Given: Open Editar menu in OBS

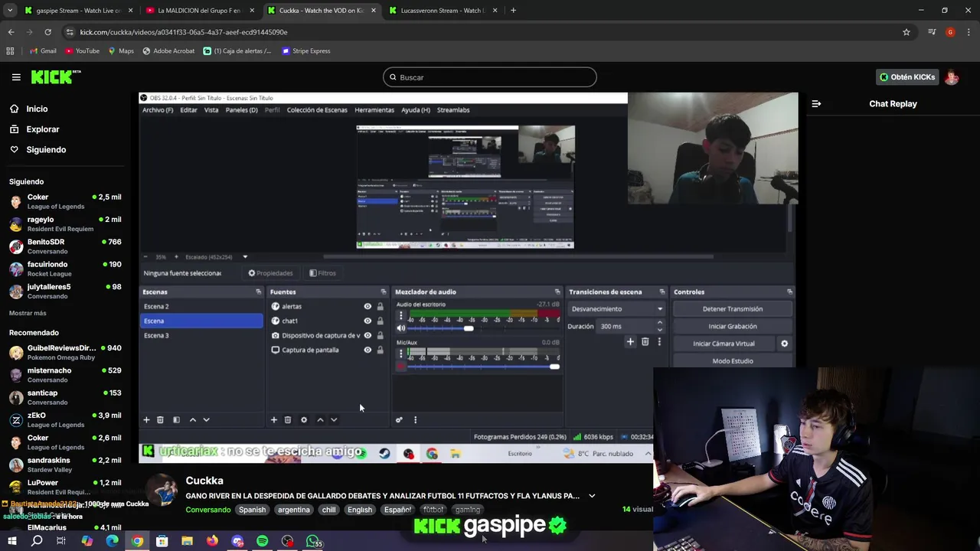Looking at the screenshot, I should coord(188,109).
